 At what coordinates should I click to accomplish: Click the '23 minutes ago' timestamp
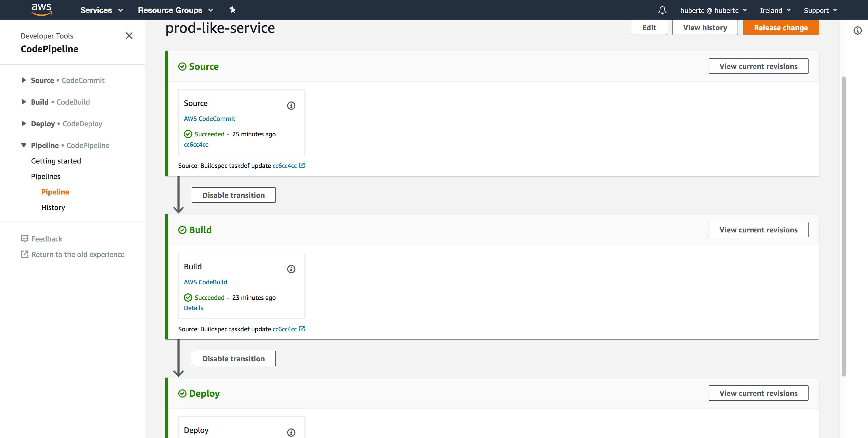[x=254, y=298]
